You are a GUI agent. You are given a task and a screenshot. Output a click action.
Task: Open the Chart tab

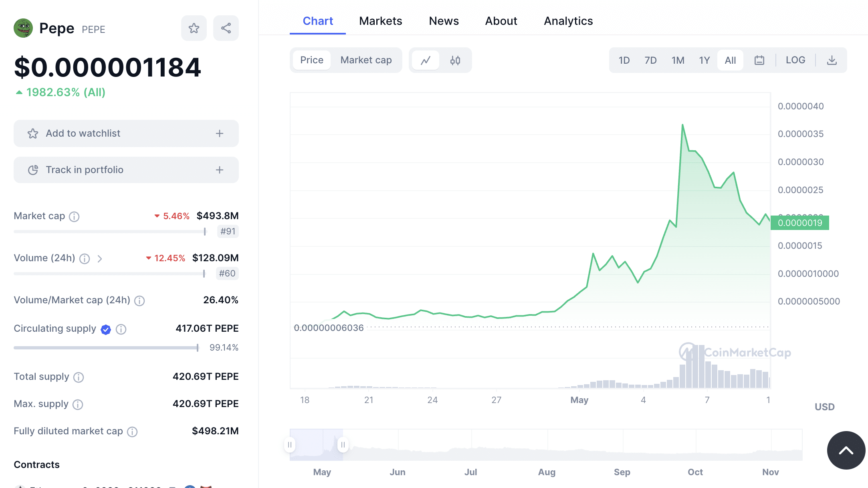click(x=318, y=21)
